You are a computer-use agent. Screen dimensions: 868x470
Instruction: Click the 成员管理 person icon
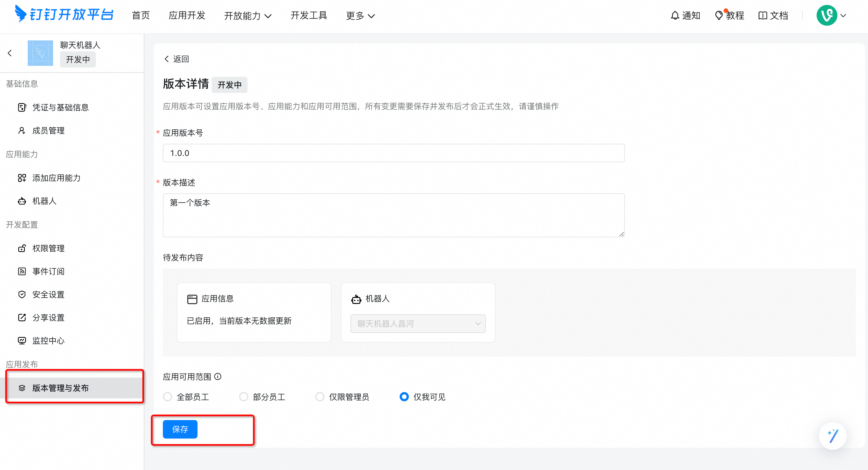(22, 131)
